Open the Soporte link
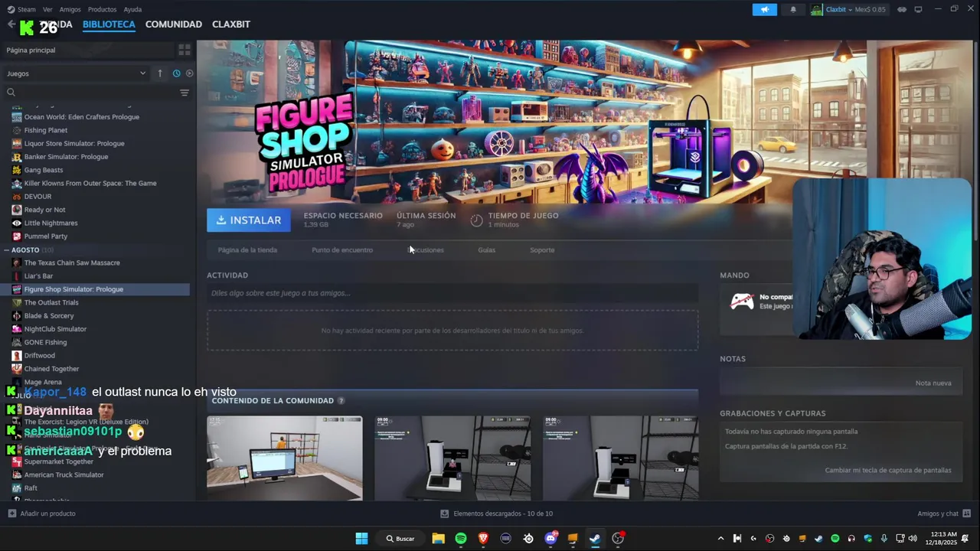 (x=542, y=250)
